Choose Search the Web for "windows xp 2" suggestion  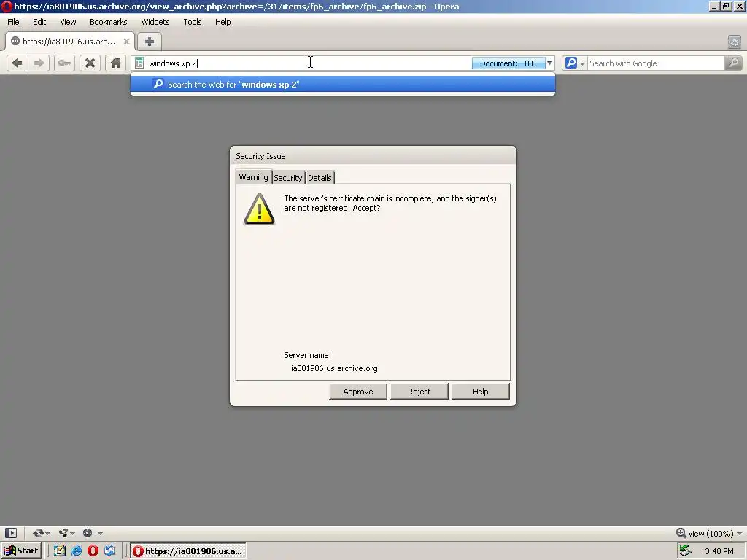pos(343,85)
